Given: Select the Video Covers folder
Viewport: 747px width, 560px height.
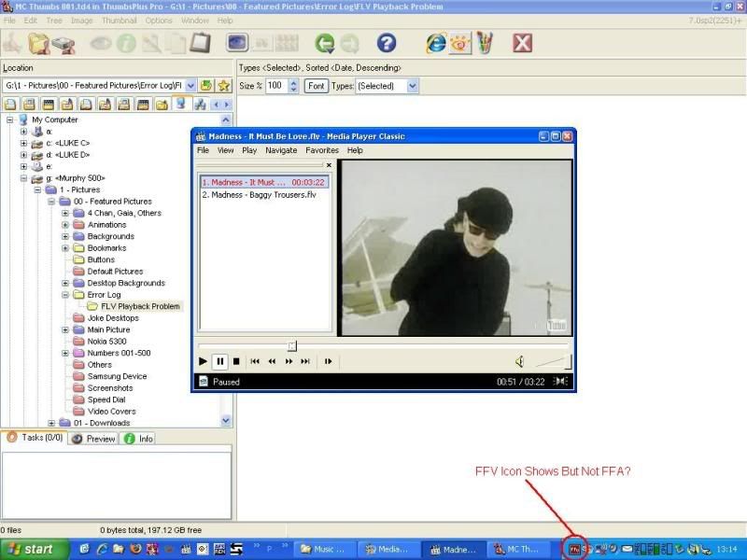Looking at the screenshot, I should click(x=111, y=412).
